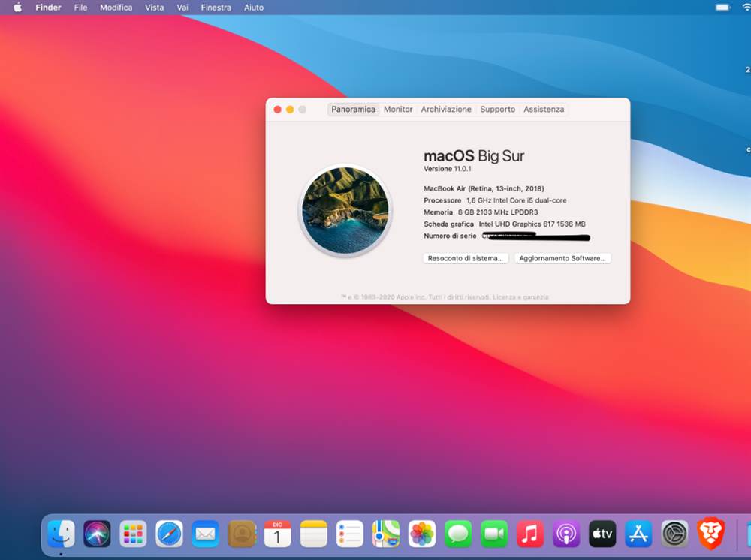The image size is (751, 560).
Task: Open Apple TV app in Dock
Action: [602, 534]
